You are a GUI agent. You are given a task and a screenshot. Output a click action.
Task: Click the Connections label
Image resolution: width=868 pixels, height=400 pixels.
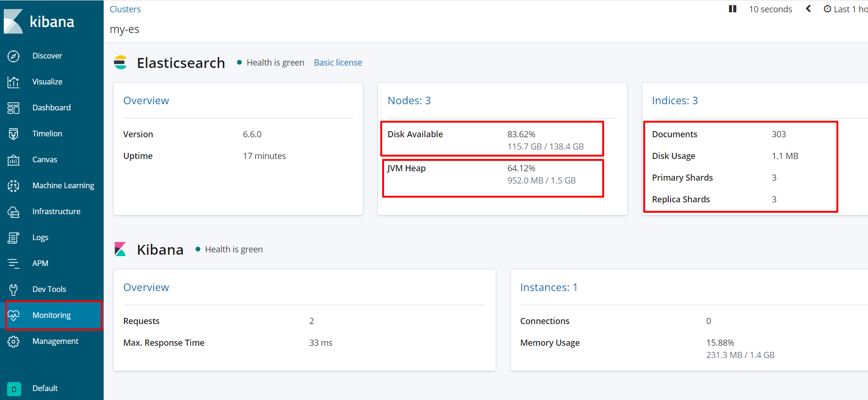pyautogui.click(x=545, y=321)
